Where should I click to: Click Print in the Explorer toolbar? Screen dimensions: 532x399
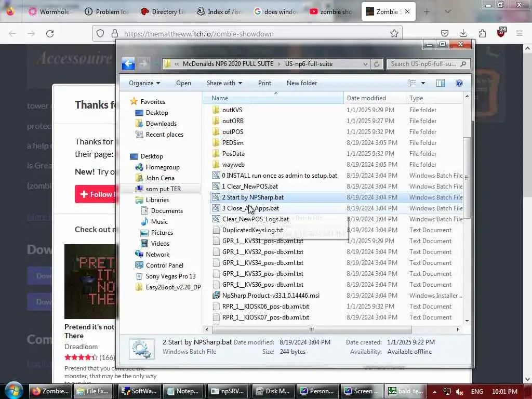coord(264,83)
